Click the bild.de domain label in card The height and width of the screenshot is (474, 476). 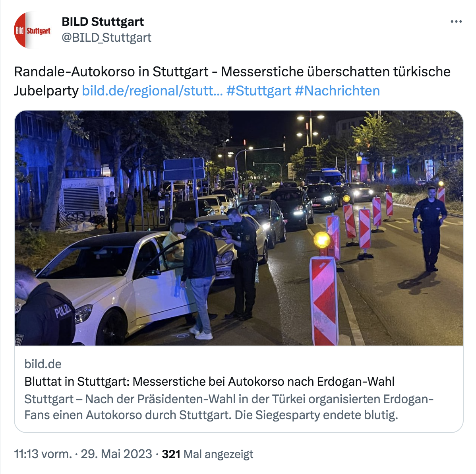(x=43, y=364)
